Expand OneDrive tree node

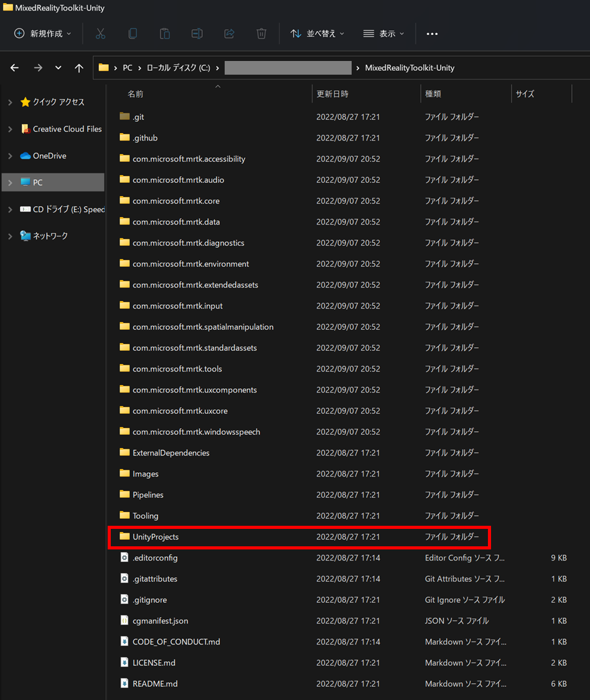coord(11,156)
